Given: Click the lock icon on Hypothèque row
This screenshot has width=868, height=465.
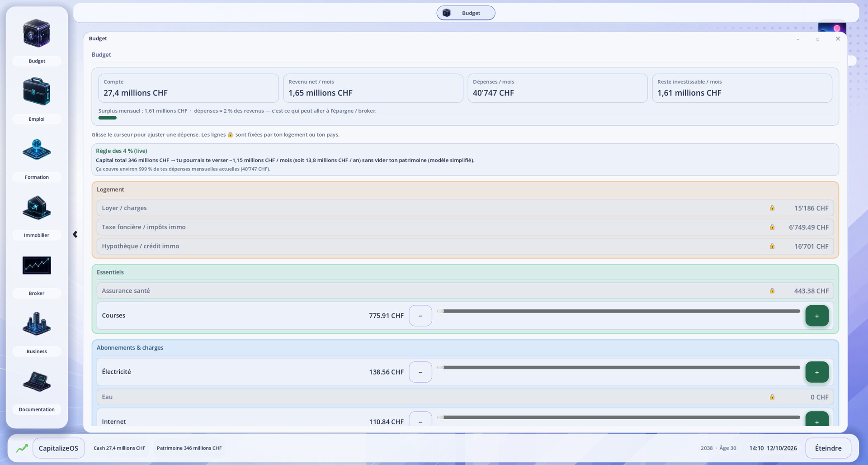Looking at the screenshot, I should pos(772,246).
